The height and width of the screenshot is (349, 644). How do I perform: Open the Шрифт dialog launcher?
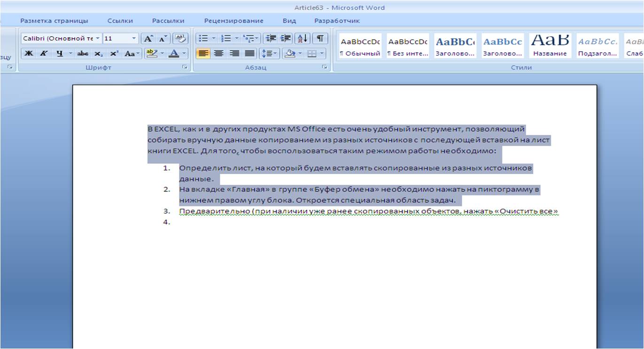click(x=185, y=68)
